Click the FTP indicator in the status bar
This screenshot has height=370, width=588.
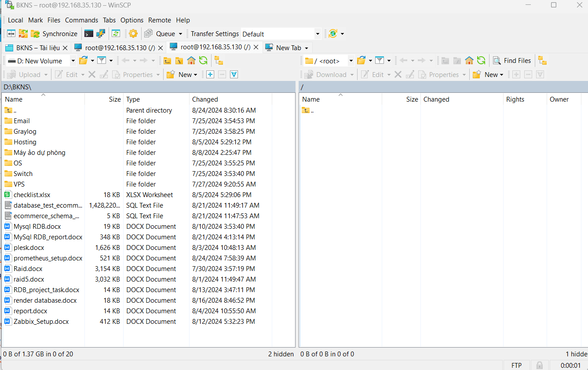pyautogui.click(x=516, y=365)
